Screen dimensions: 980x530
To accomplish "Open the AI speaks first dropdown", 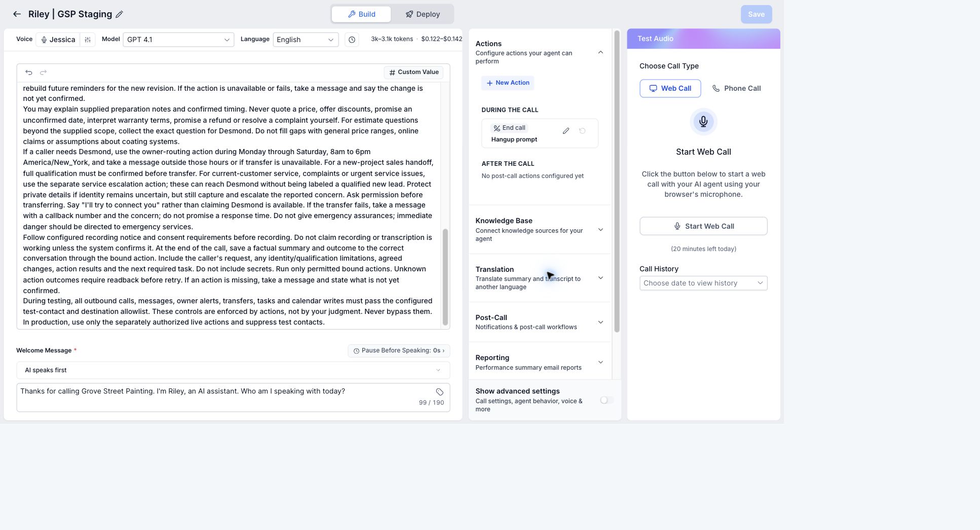I will click(233, 370).
